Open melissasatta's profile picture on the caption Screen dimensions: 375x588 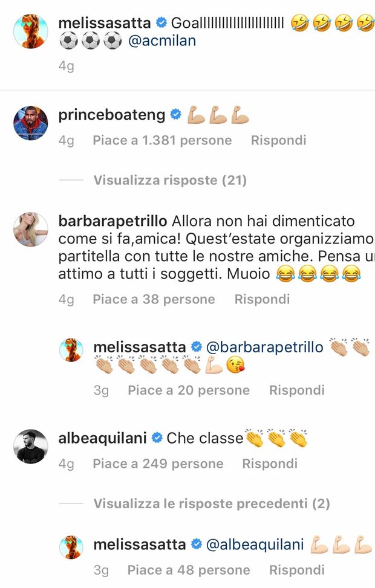coord(30,31)
